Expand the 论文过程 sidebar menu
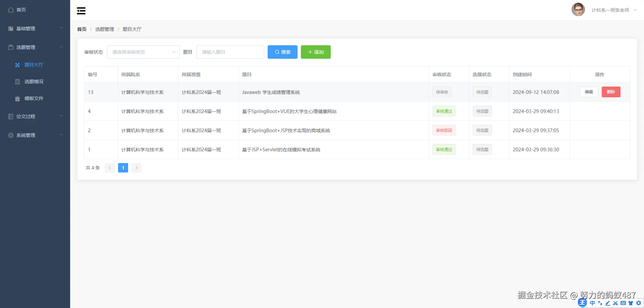The height and width of the screenshot is (308, 644). pyautogui.click(x=35, y=116)
